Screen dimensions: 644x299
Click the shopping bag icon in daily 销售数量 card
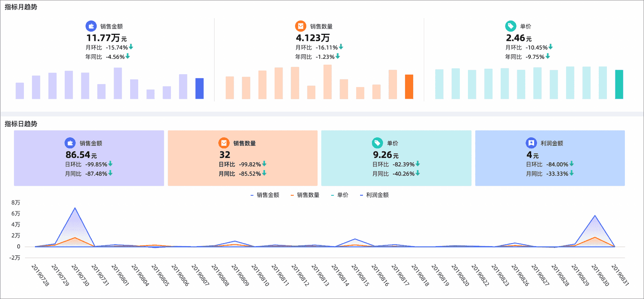tap(224, 143)
